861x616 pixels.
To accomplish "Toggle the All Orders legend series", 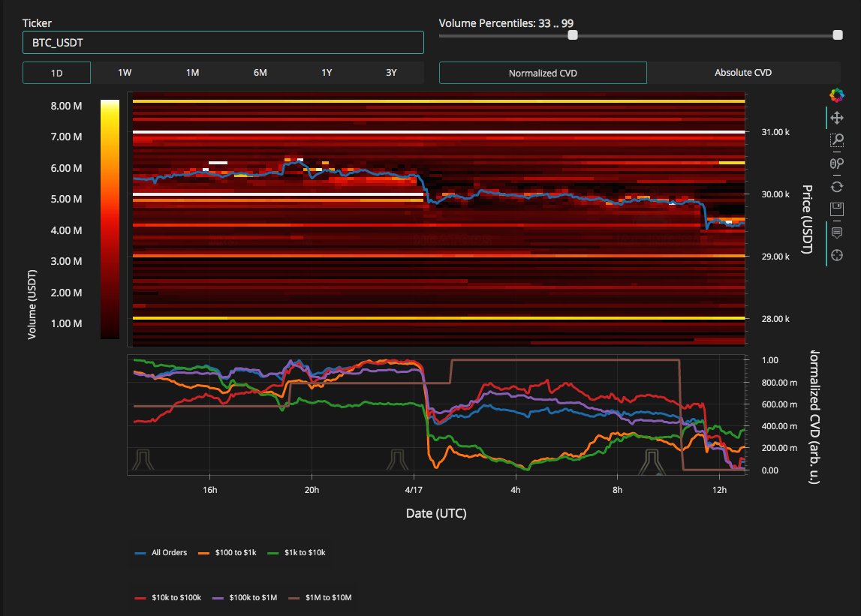I will [161, 552].
